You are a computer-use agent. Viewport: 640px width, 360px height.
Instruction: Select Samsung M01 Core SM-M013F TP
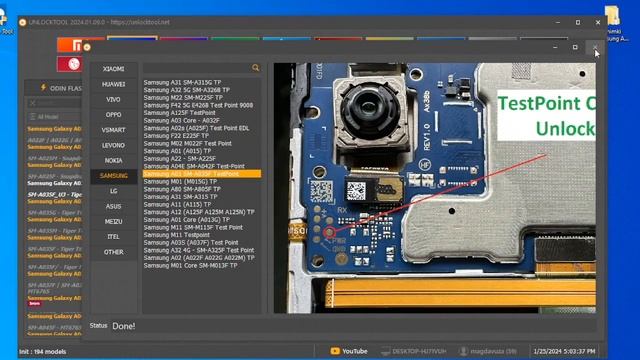click(x=190, y=265)
